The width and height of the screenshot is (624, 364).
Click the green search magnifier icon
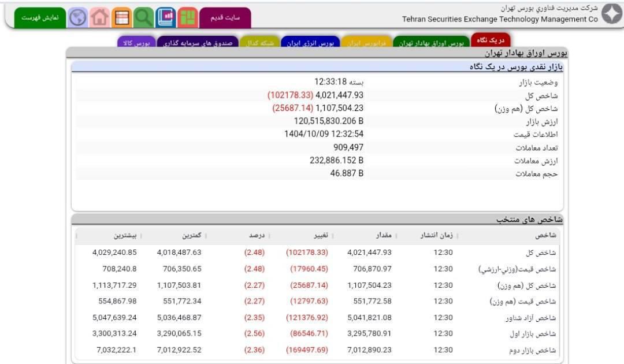(144, 17)
